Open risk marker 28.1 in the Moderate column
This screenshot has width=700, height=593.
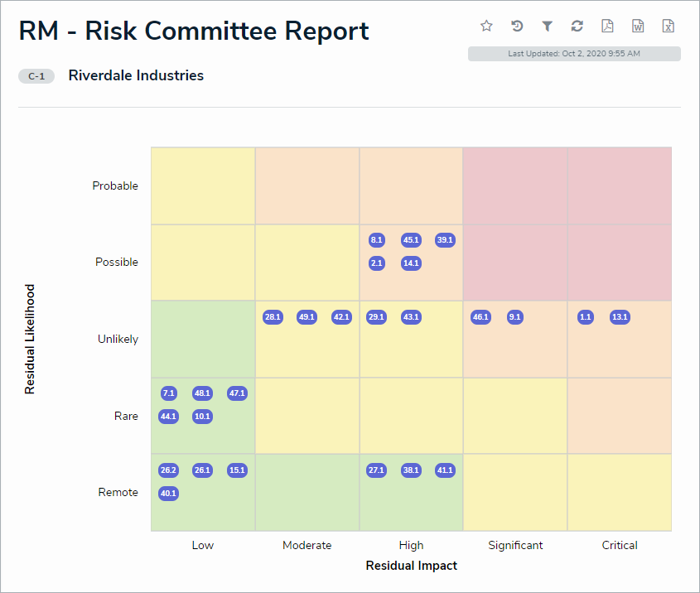click(273, 316)
